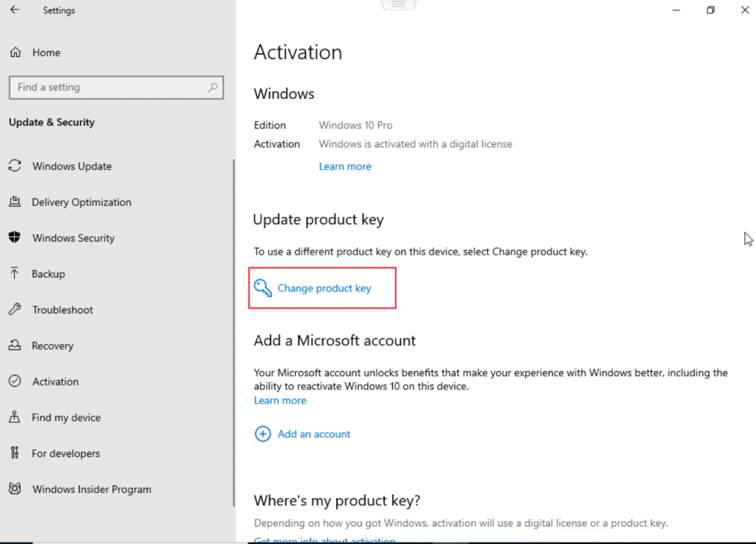Click Change product key link
This screenshot has width=756, height=544.
(x=324, y=288)
